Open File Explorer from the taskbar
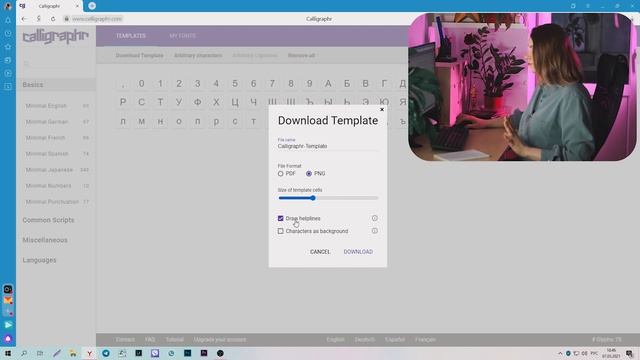The height and width of the screenshot is (360, 640). coord(73,353)
